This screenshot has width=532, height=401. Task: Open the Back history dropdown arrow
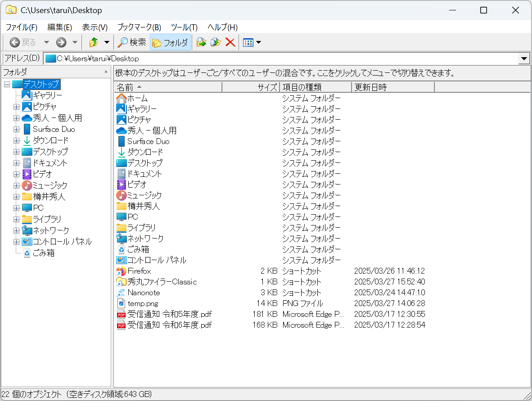tap(46, 42)
